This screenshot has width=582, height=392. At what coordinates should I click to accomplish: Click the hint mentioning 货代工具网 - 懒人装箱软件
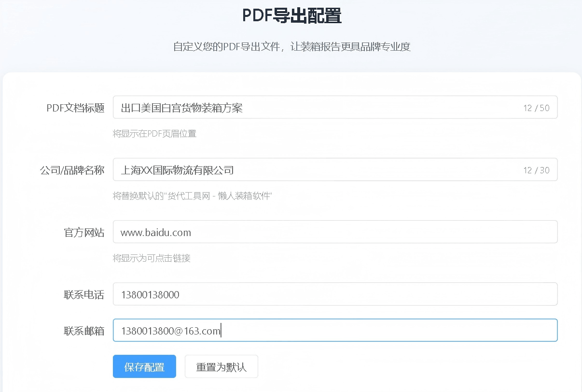click(193, 196)
